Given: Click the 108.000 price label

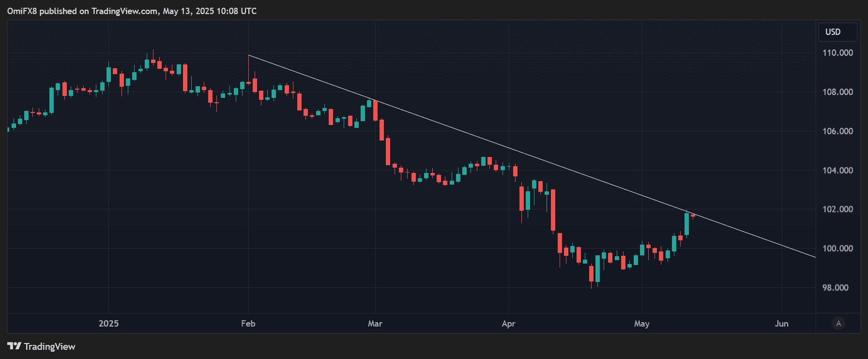Looking at the screenshot, I should tap(838, 92).
